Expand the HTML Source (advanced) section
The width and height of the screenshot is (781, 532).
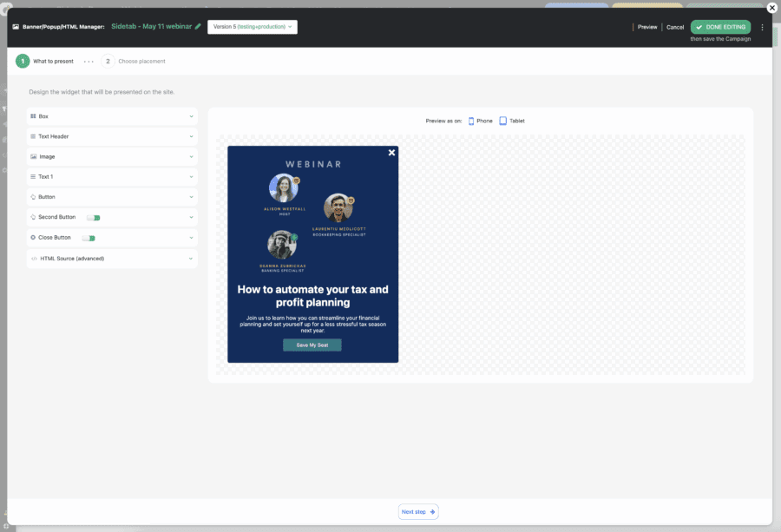pyautogui.click(x=112, y=259)
